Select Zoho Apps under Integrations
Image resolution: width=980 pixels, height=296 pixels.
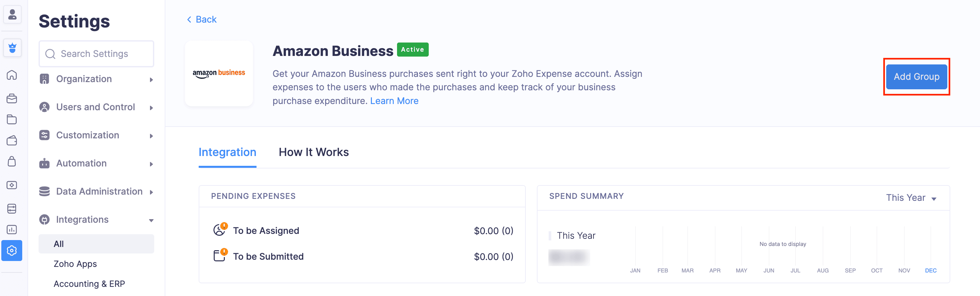point(75,264)
